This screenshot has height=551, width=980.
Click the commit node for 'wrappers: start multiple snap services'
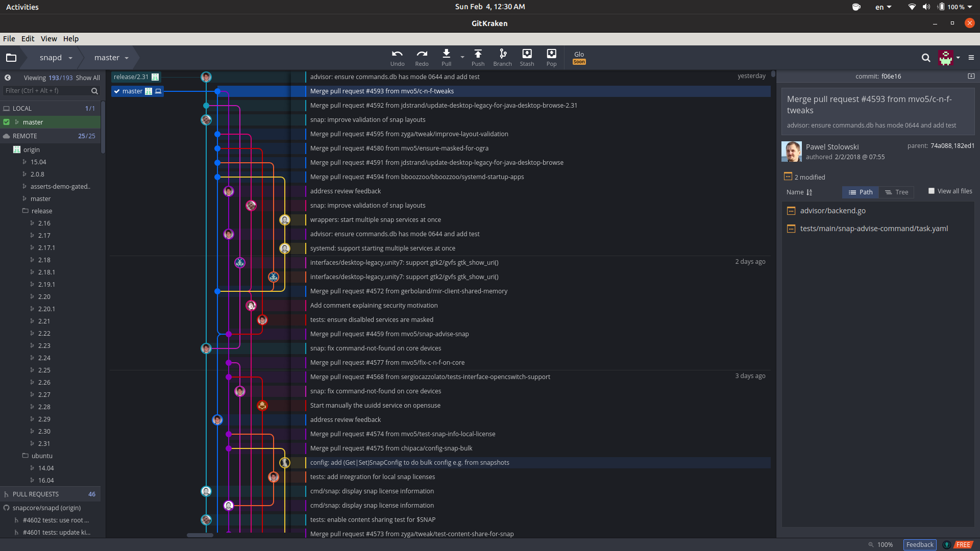tap(285, 220)
